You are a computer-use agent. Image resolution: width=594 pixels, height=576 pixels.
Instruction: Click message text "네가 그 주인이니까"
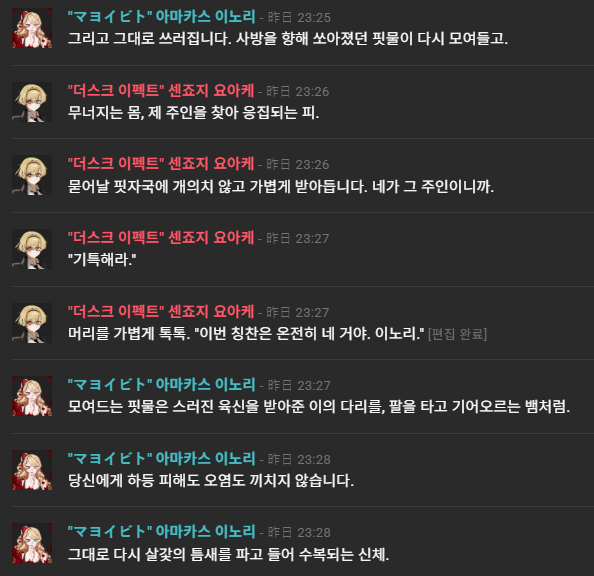coord(433,186)
